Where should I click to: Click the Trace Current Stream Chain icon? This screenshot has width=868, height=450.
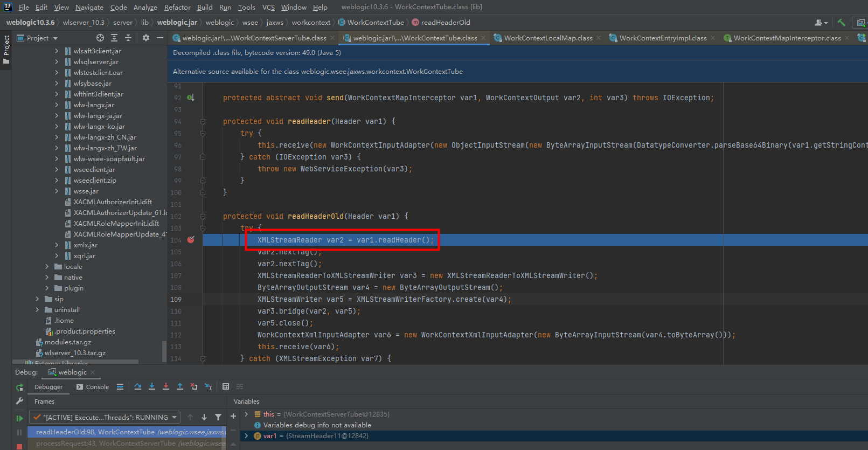point(240,386)
